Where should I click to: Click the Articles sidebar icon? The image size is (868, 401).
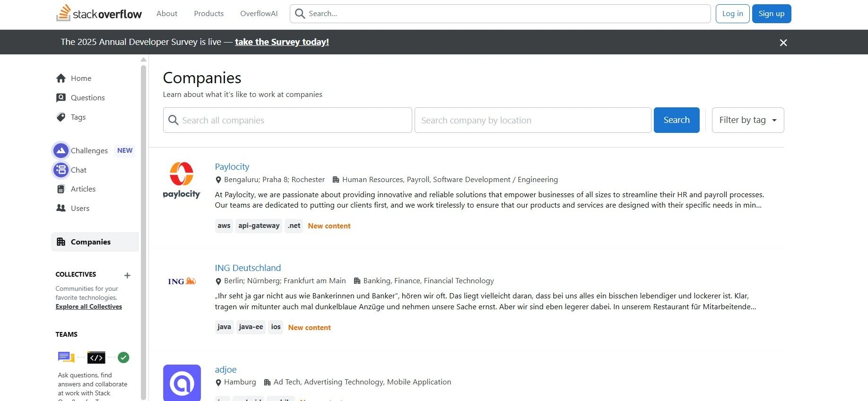pos(61,189)
